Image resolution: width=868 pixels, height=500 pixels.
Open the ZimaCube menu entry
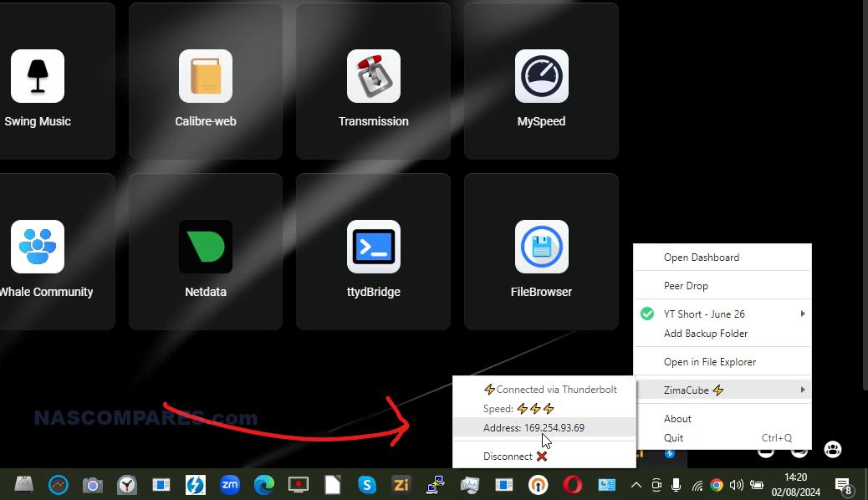pos(722,390)
